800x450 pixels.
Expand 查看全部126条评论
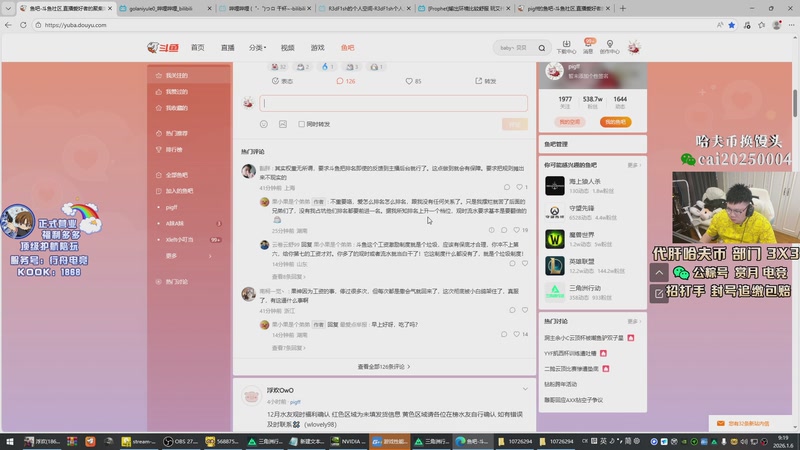(x=384, y=367)
